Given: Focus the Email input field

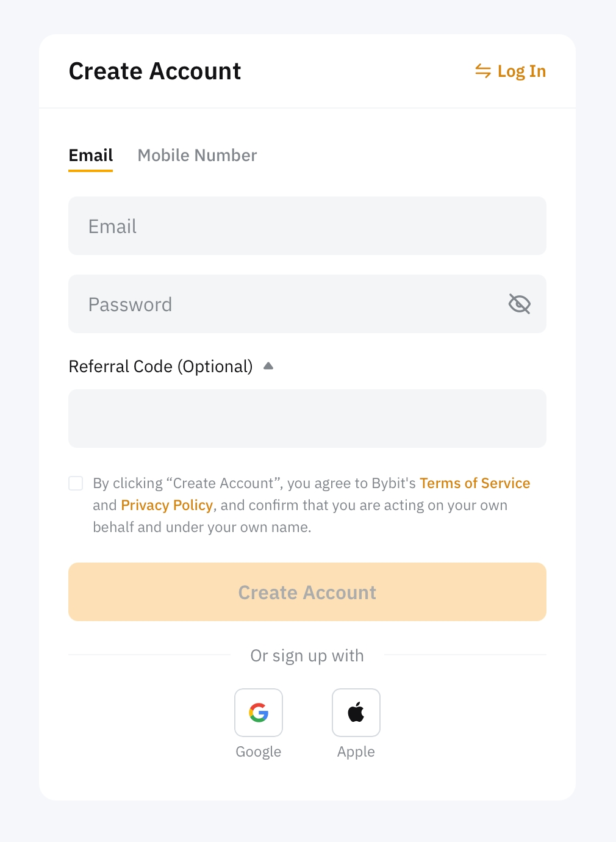Looking at the screenshot, I should [x=307, y=226].
